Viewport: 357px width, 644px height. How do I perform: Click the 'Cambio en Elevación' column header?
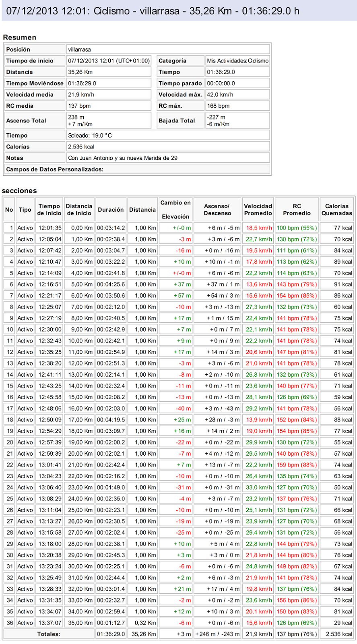[x=175, y=210]
